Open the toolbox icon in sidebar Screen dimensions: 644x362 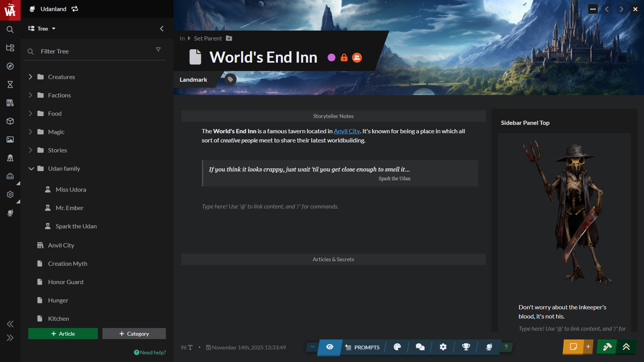(10, 176)
